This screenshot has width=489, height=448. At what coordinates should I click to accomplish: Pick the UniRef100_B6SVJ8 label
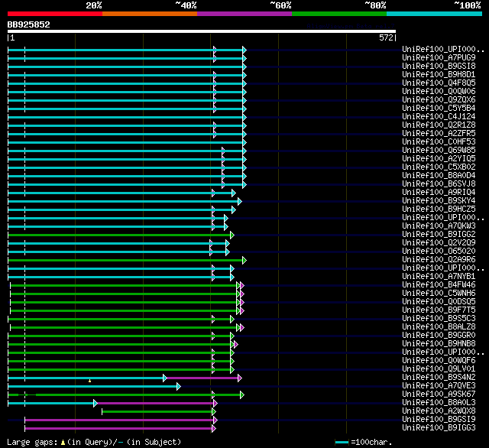[x=439, y=183]
